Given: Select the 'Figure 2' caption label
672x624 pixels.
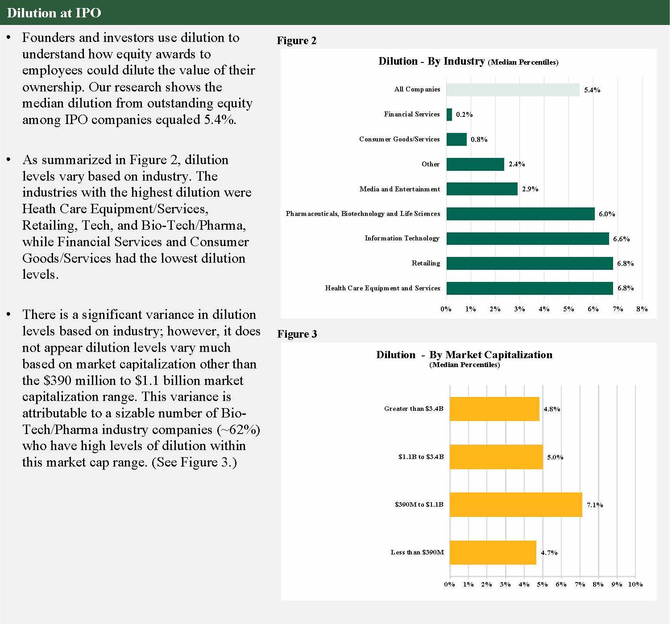Looking at the screenshot, I should click(296, 41).
